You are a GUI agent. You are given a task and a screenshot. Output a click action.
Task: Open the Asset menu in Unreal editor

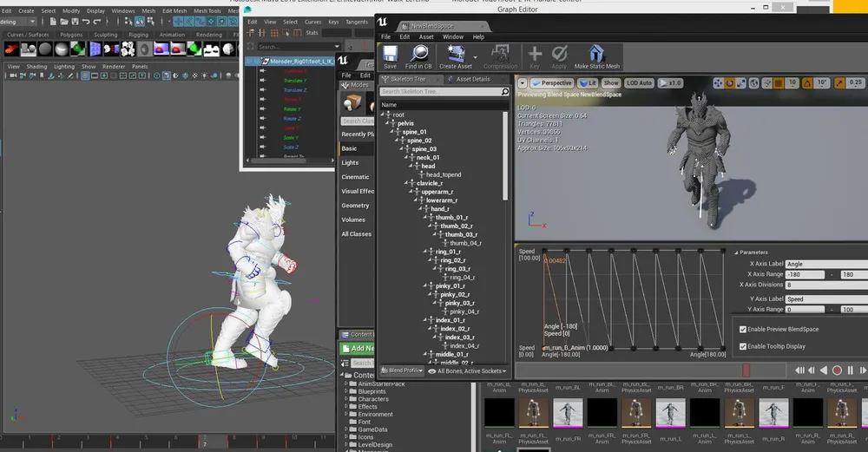426,37
